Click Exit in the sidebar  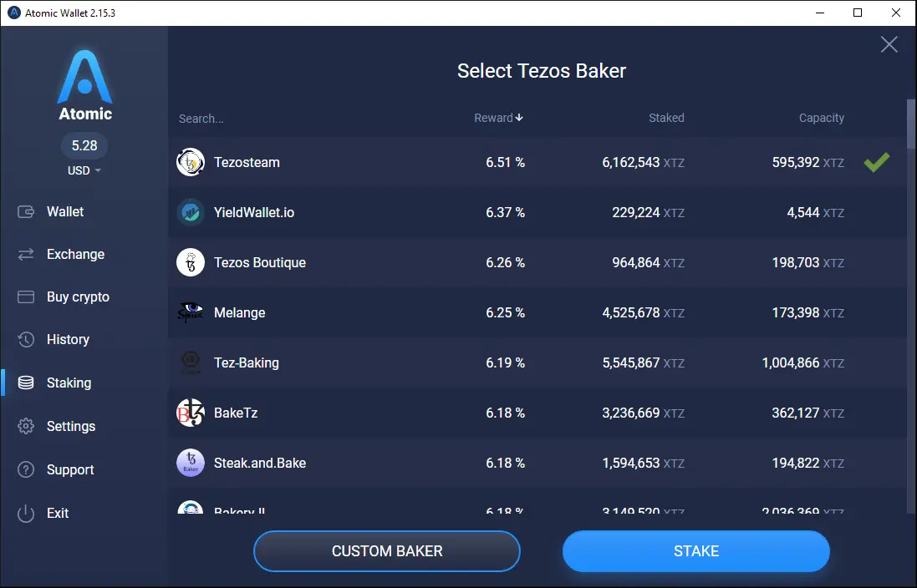pyautogui.click(x=58, y=513)
